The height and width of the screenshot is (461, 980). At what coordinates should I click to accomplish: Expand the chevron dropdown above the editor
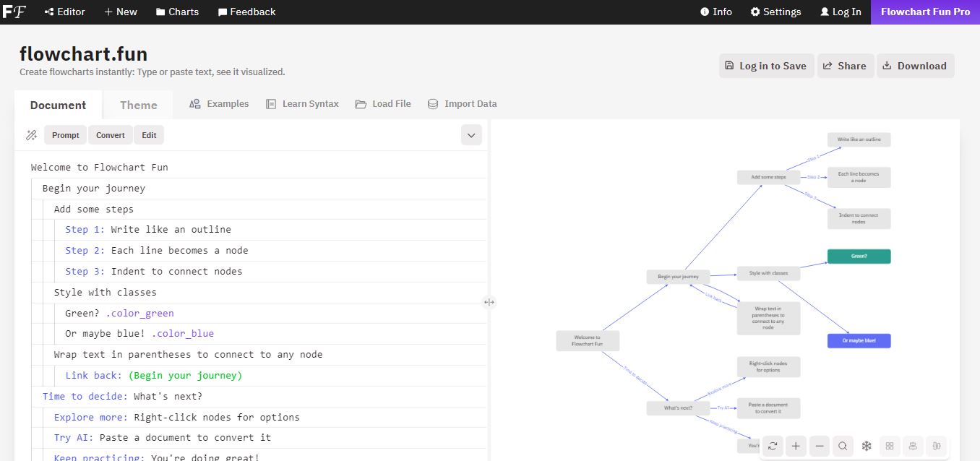coord(471,135)
